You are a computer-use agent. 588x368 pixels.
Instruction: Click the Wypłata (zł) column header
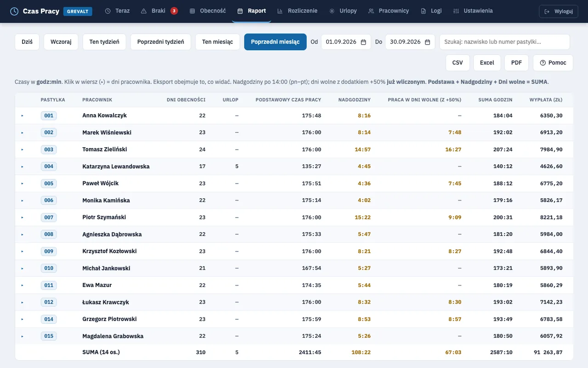(546, 100)
